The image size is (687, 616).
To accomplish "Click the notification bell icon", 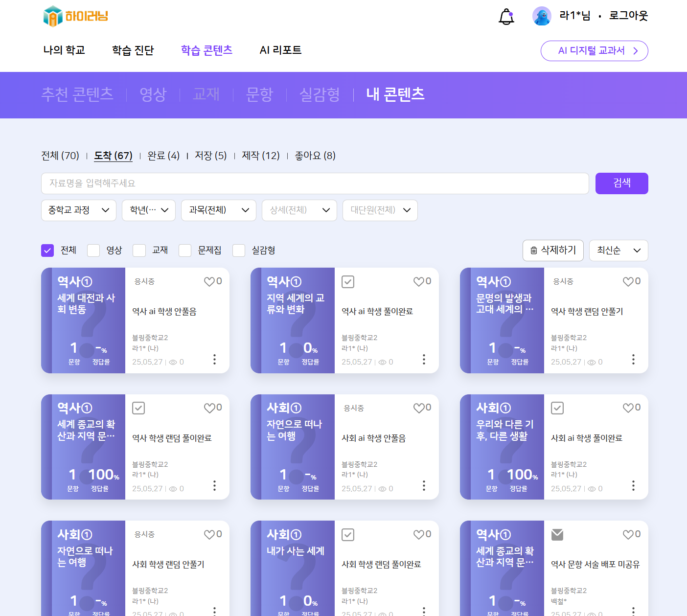I will coord(506,17).
